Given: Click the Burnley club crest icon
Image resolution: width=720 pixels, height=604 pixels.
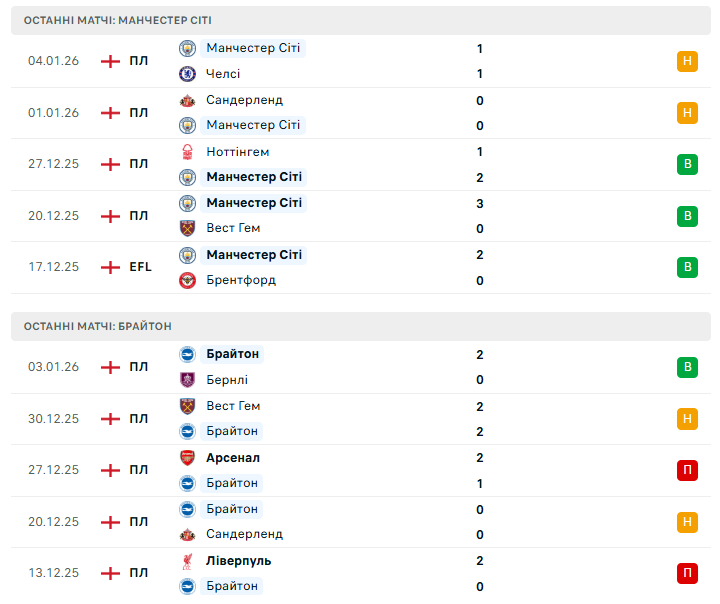Looking at the screenshot, I should coord(187,380).
